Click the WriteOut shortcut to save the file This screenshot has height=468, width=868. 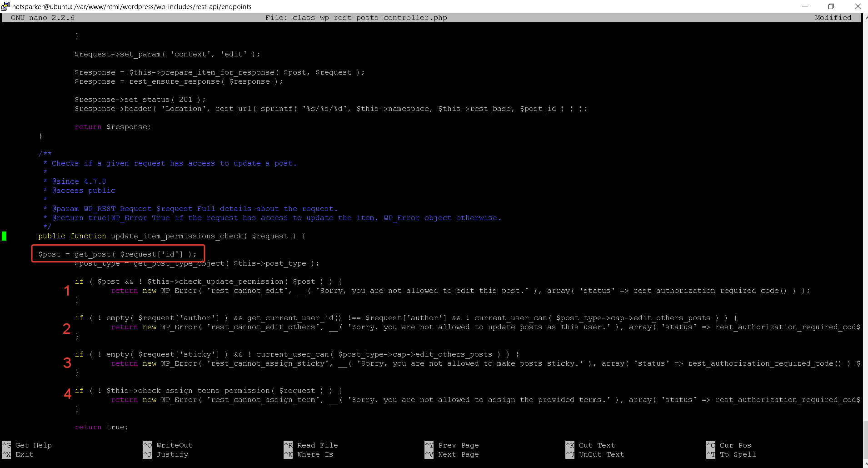coord(173,445)
